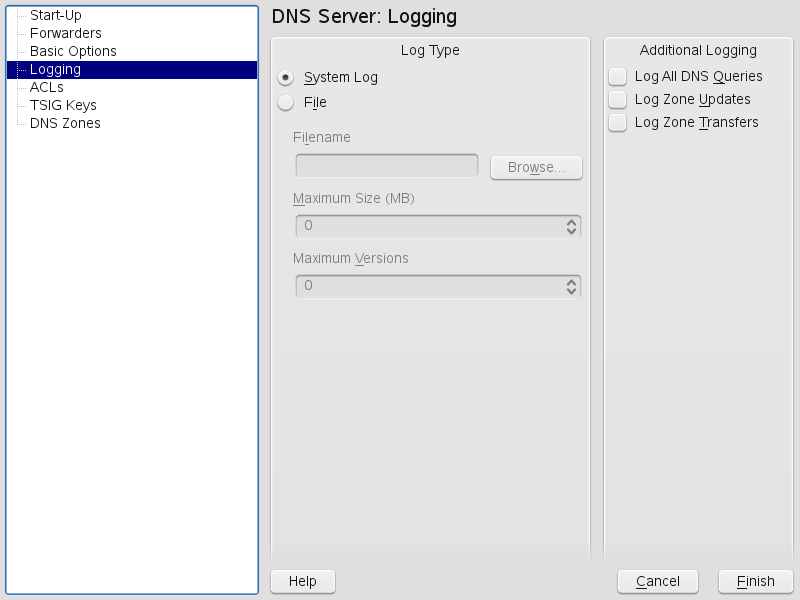The height and width of the screenshot is (600, 800).
Task: Select the System Log radio button
Action: [286, 77]
